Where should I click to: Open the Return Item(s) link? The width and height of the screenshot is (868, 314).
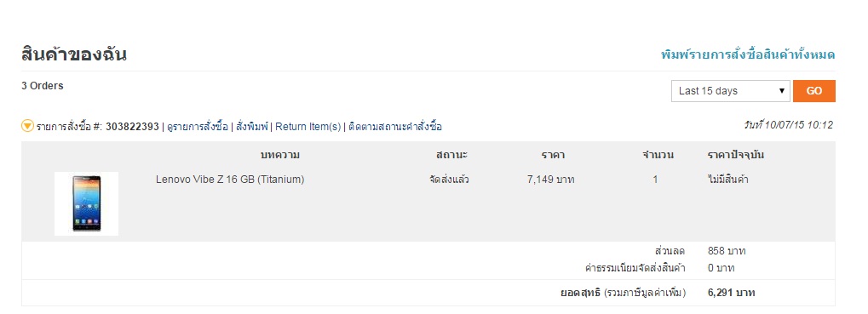point(308,127)
